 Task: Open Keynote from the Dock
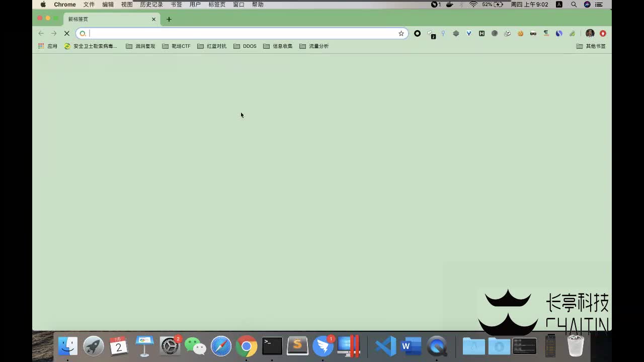pos(144,346)
